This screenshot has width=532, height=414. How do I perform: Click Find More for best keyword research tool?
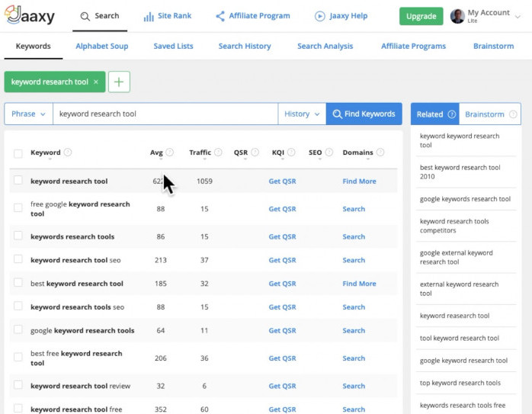click(x=359, y=284)
